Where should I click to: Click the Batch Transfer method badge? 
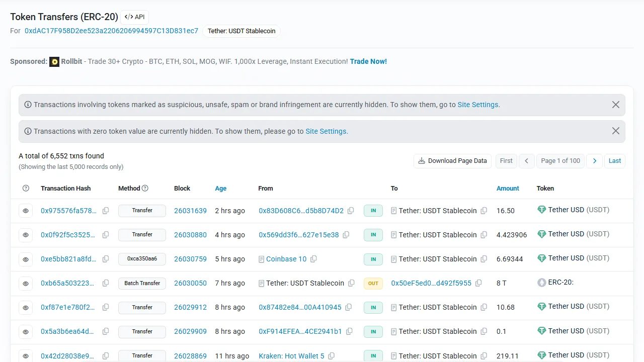142,283
